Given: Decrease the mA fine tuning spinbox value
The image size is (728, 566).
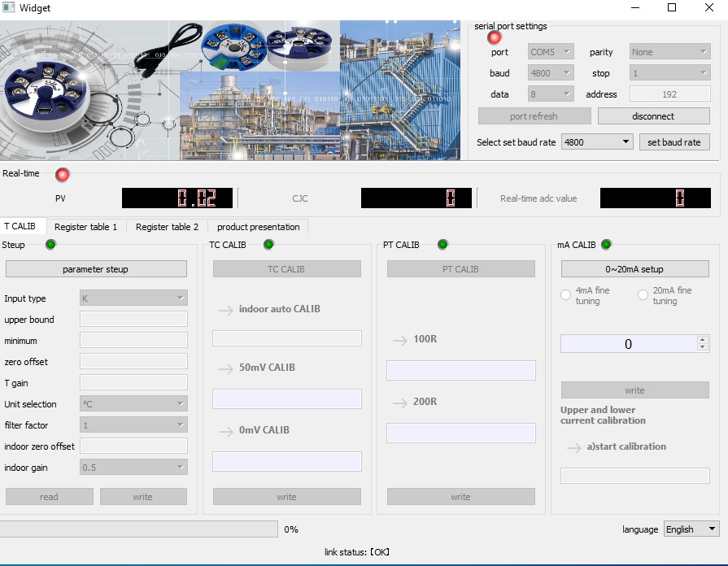Looking at the screenshot, I should click(x=703, y=347).
